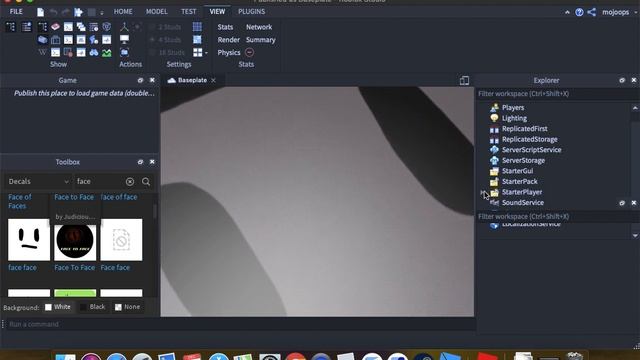Screen dimensions: 640x360
Task: Click the window icon with red dot
Action: click(x=68, y=53)
